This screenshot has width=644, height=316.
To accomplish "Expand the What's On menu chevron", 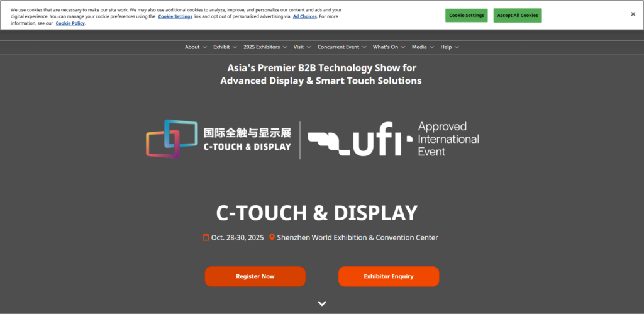I will (403, 47).
